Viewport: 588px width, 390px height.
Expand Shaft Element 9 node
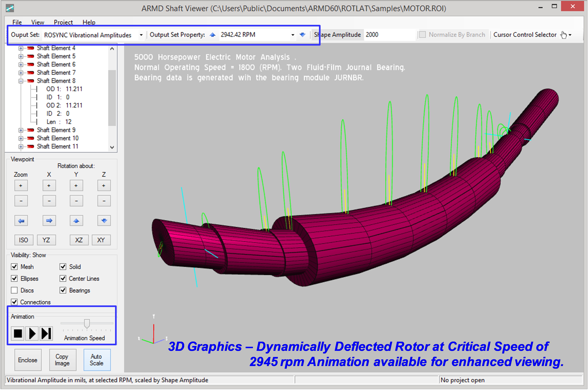21,130
